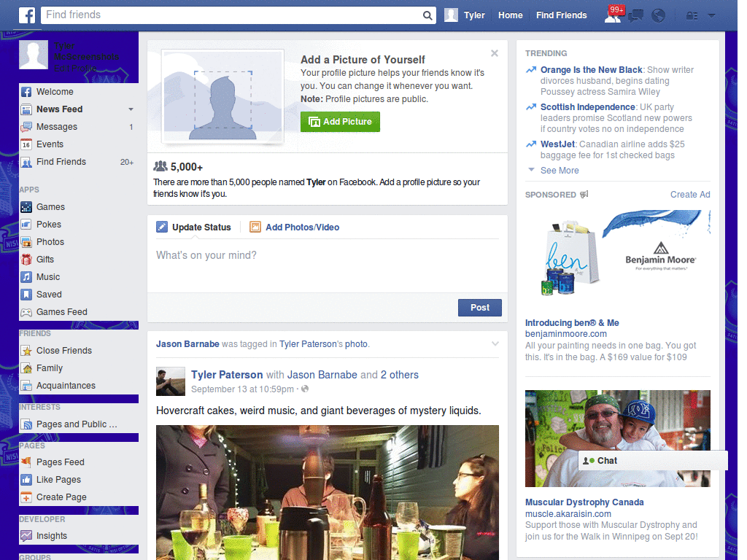Click the Like Pages thumbs-up icon
The height and width of the screenshot is (560, 747).
pyautogui.click(x=26, y=480)
